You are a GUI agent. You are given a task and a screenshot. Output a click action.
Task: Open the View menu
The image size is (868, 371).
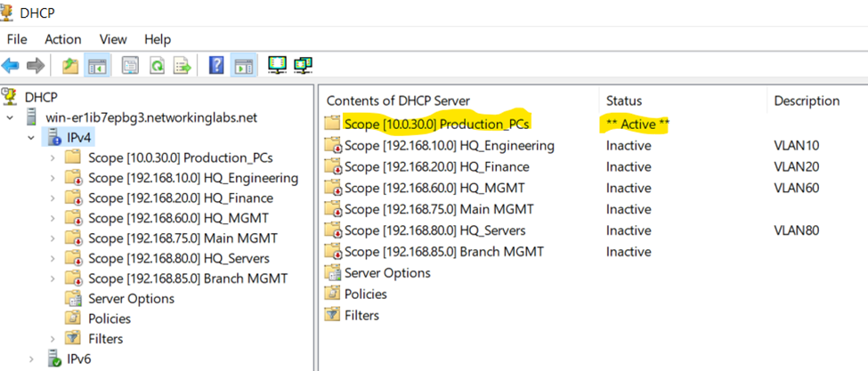[113, 39]
